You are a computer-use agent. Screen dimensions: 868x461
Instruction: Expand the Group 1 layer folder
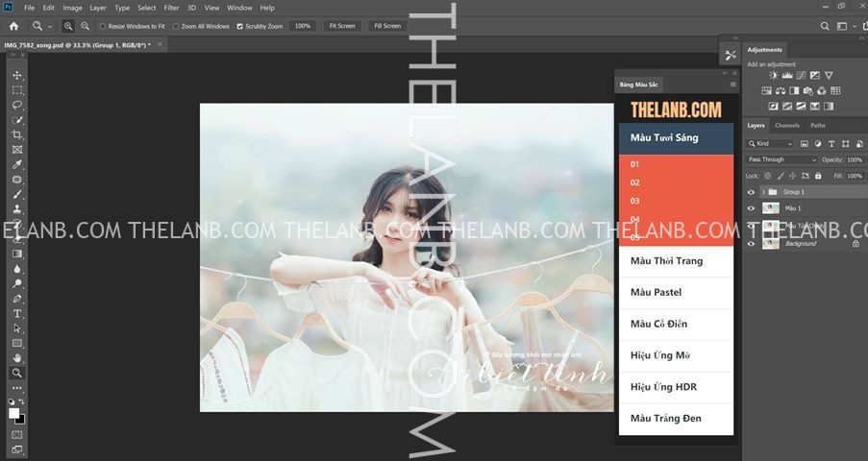coord(763,192)
